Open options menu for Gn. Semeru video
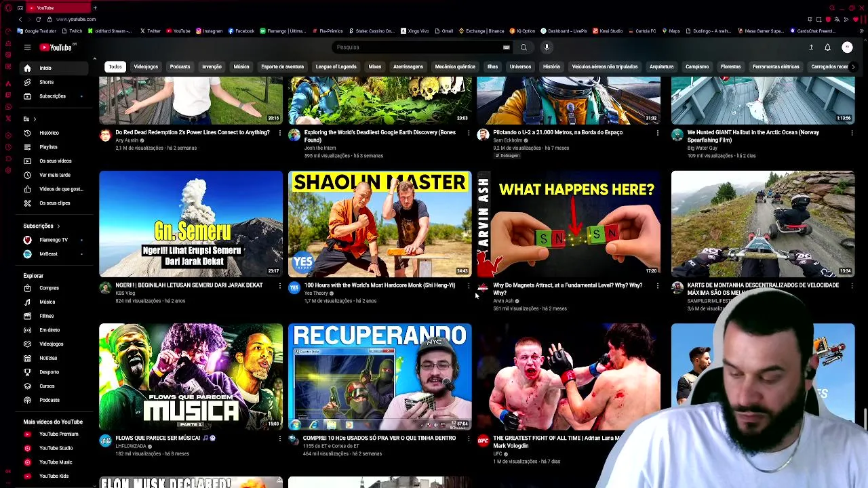 click(x=279, y=286)
